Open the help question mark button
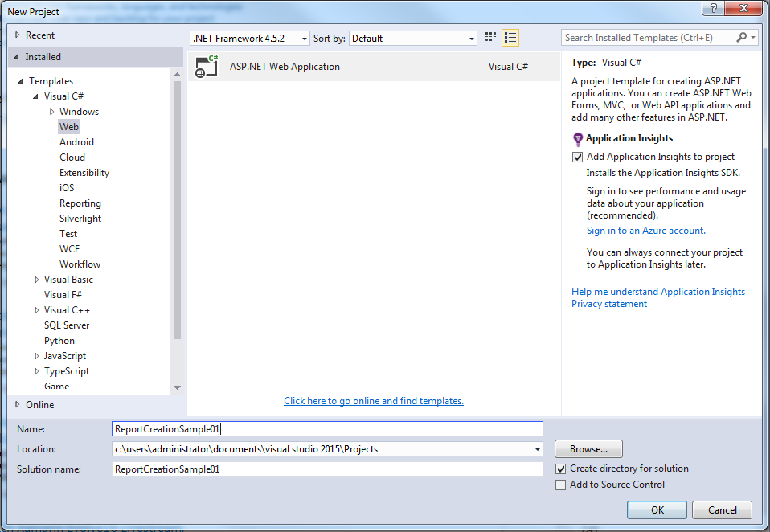 click(x=714, y=8)
